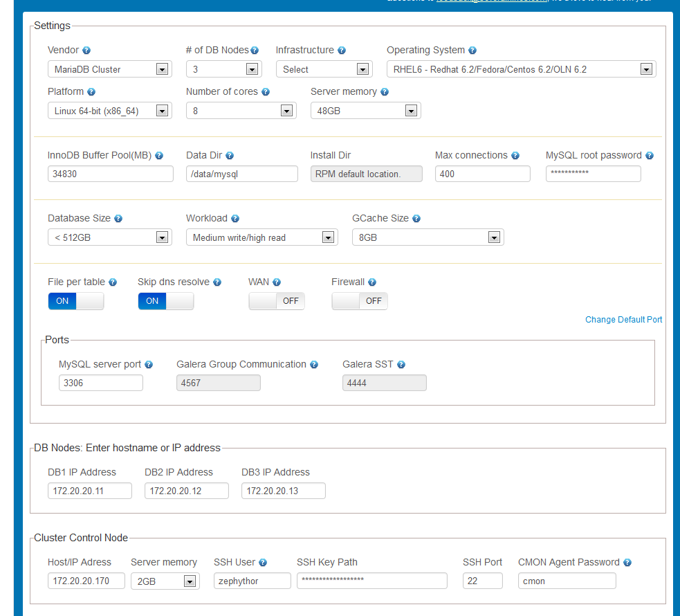Click the Galera SST port field 4444

(x=385, y=383)
